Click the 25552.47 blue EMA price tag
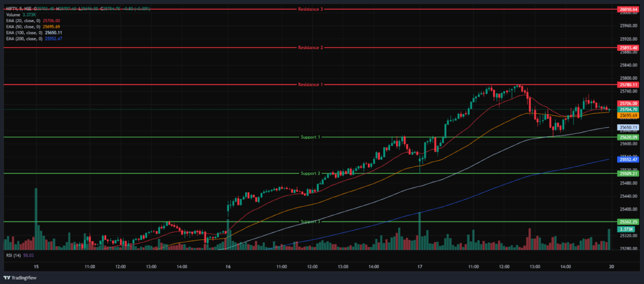The width and height of the screenshot is (644, 284). 628,160
